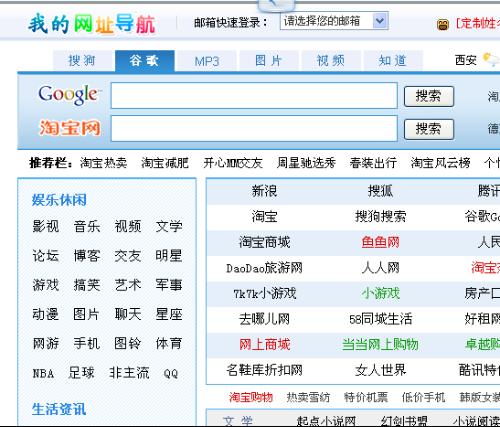Click the 搜索 button next to Google field
The height and width of the screenshot is (427, 500).
point(429,96)
